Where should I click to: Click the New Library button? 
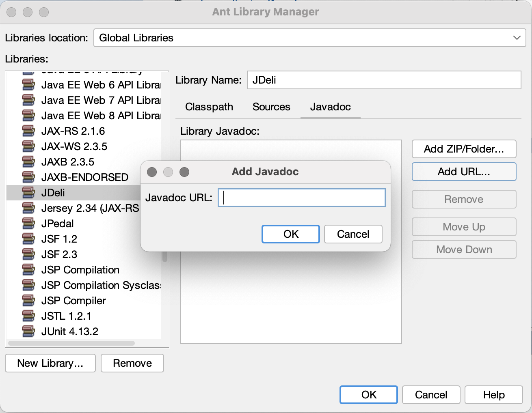(x=50, y=363)
